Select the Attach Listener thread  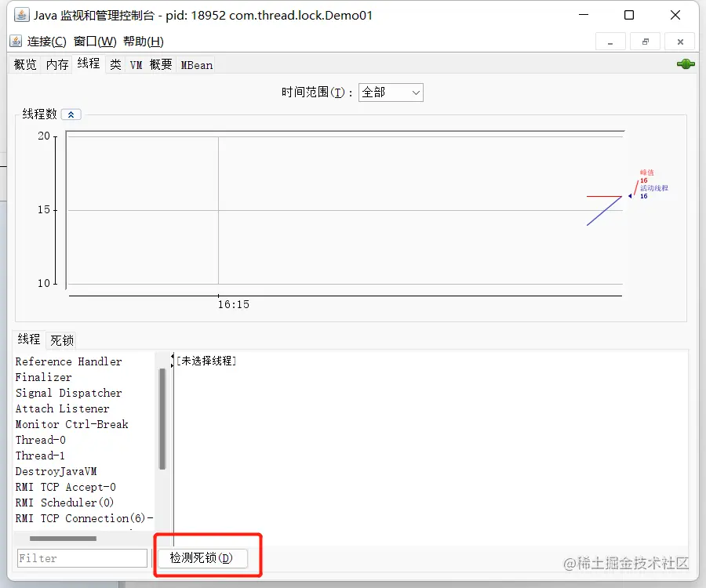62,409
